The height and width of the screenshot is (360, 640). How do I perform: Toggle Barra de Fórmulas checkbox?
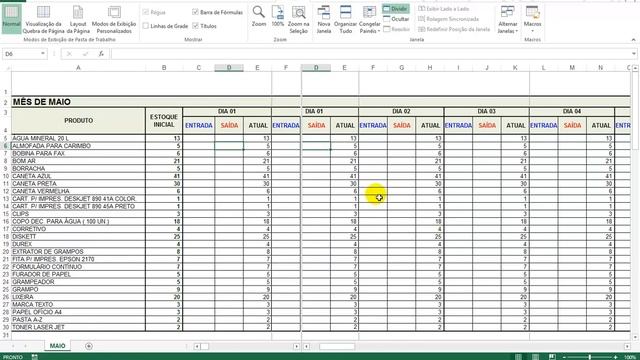coord(195,12)
